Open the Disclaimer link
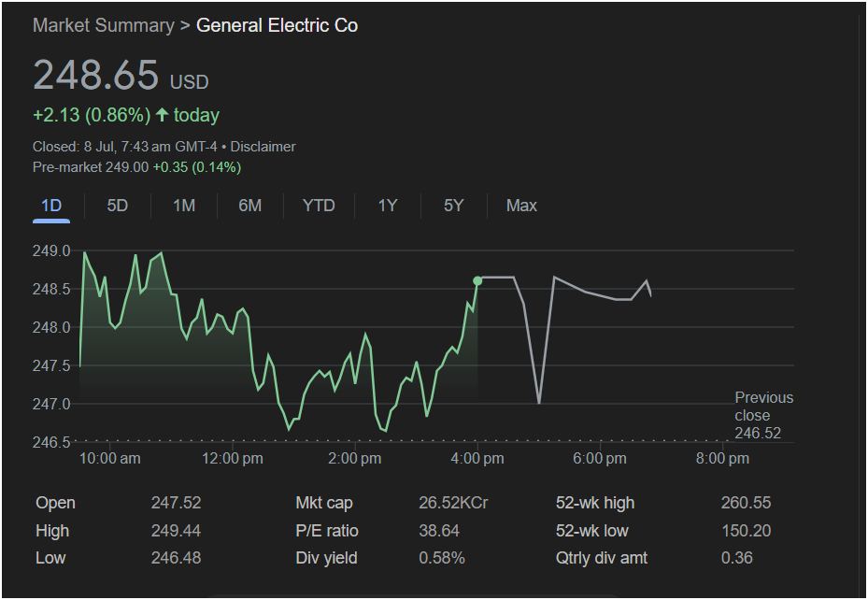This screenshot has width=868, height=600. click(x=263, y=147)
